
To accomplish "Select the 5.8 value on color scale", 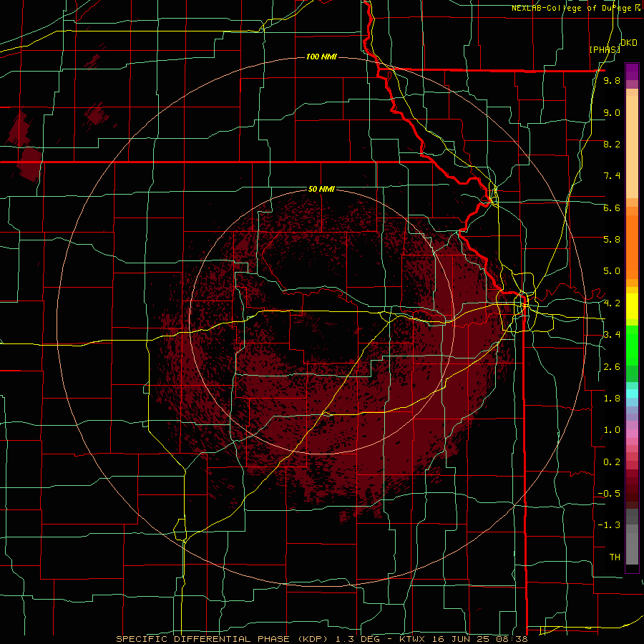I will (612, 240).
